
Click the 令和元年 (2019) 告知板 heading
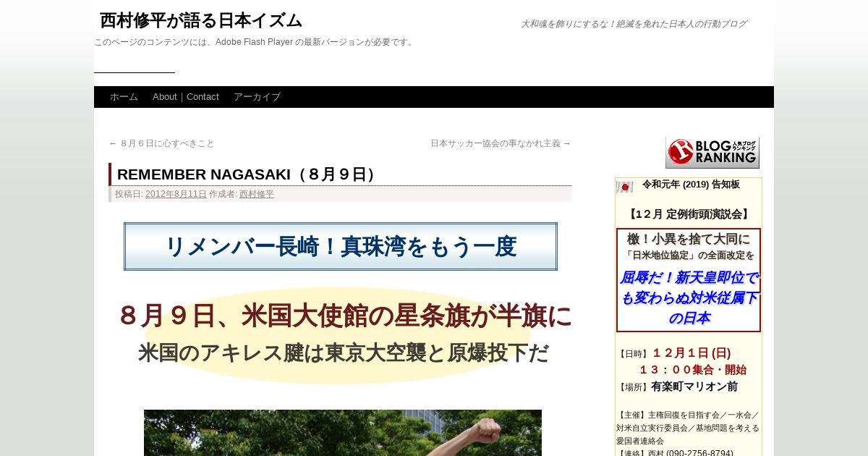click(x=691, y=185)
